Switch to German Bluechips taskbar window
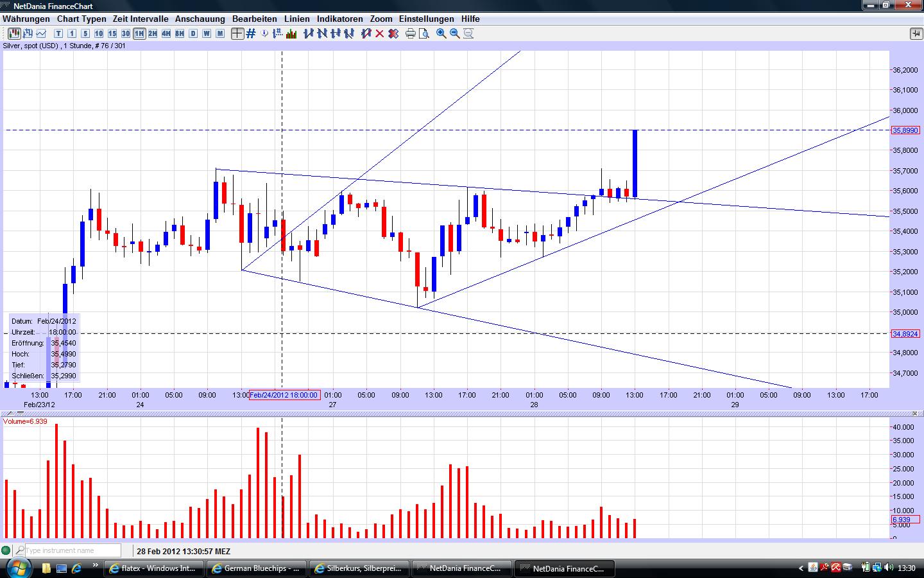The image size is (924, 578). pos(257,568)
